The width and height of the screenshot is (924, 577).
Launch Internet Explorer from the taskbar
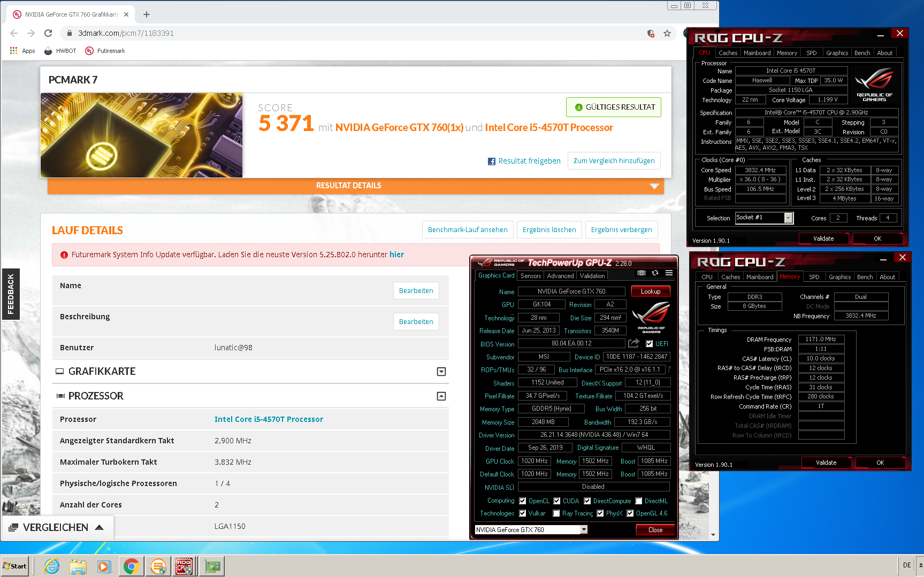[52, 566]
